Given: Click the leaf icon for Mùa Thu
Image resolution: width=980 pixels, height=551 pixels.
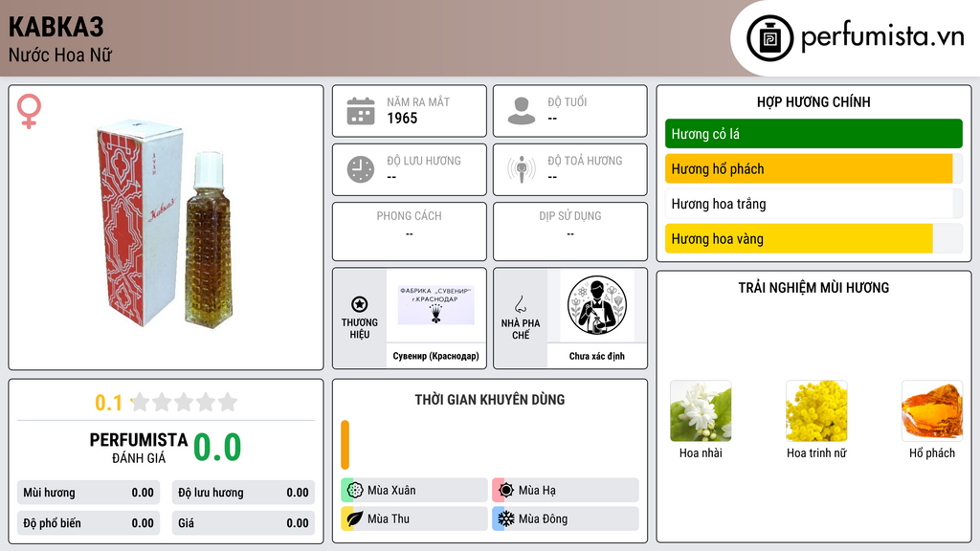Looking at the screenshot, I should tap(355, 518).
